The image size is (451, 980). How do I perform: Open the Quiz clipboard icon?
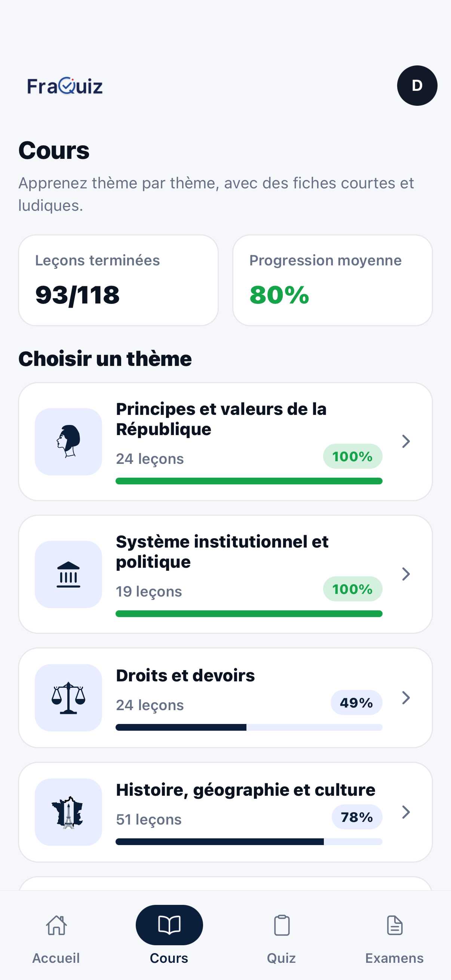[x=282, y=925]
